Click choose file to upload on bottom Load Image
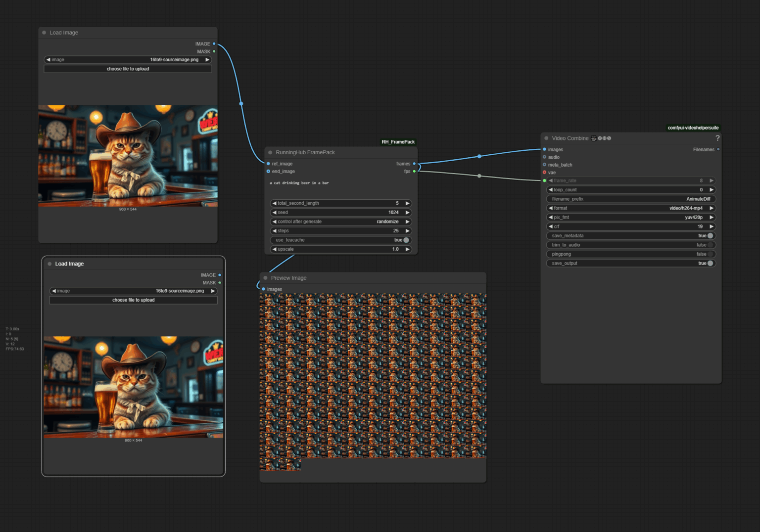This screenshot has height=532, width=760. pyautogui.click(x=133, y=300)
